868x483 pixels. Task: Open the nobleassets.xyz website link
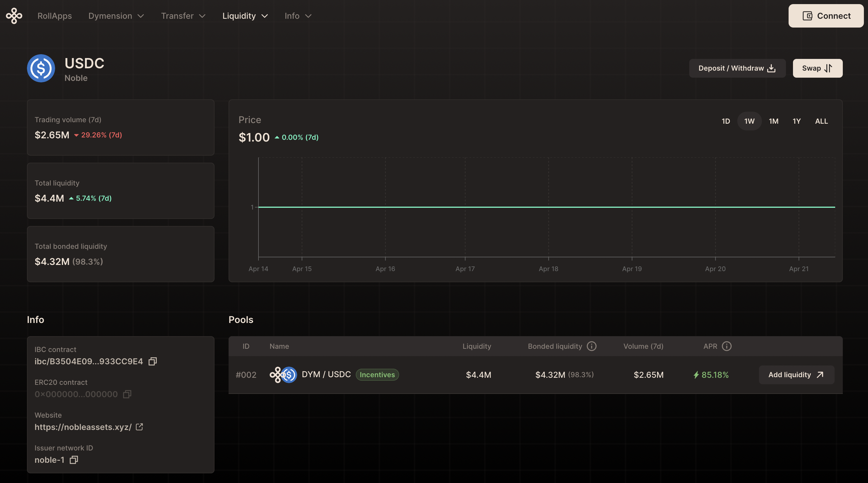point(83,427)
